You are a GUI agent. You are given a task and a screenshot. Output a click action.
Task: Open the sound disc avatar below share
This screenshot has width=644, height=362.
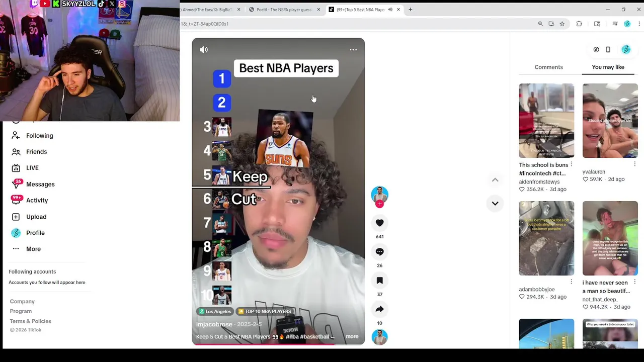coord(380,337)
